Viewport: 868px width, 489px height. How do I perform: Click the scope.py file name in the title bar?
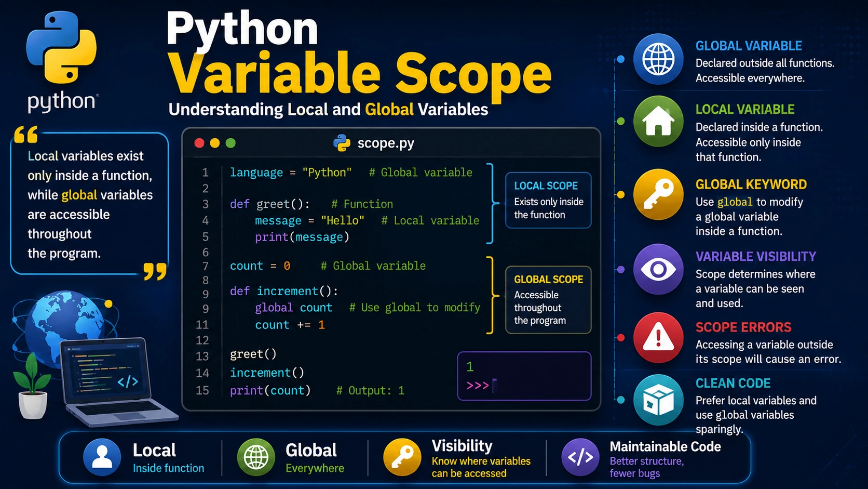coord(386,143)
